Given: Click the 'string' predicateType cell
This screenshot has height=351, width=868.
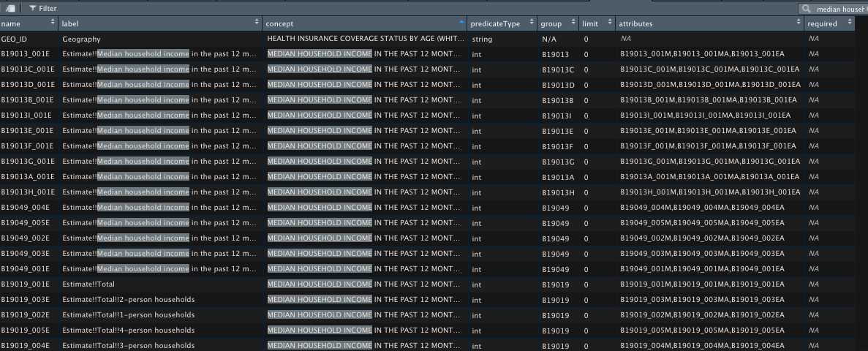Looking at the screenshot, I should coord(482,39).
